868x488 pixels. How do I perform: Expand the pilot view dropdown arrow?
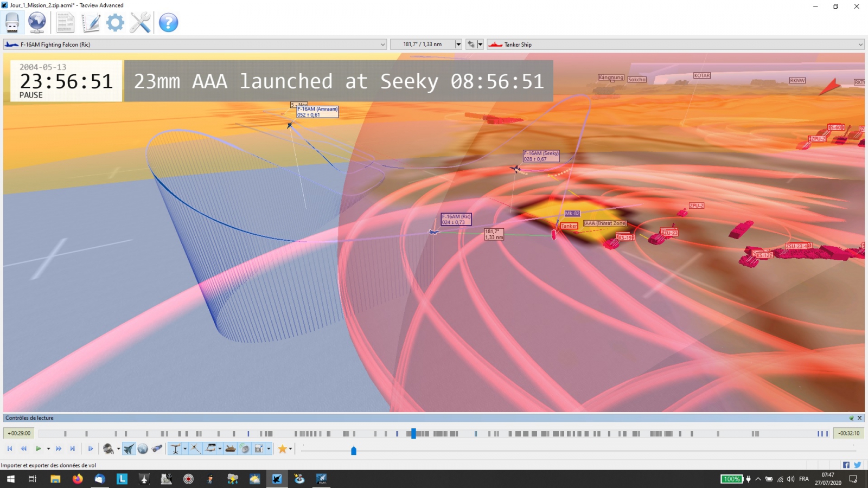118,449
